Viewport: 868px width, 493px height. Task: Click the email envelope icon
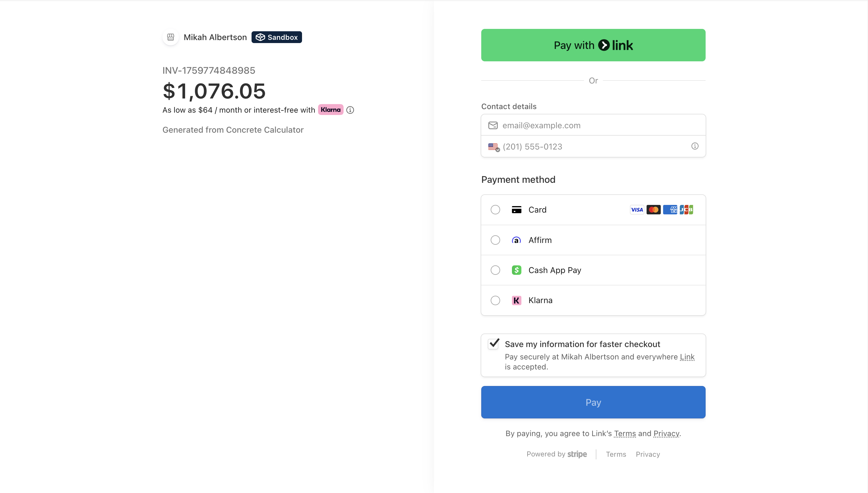pos(493,125)
